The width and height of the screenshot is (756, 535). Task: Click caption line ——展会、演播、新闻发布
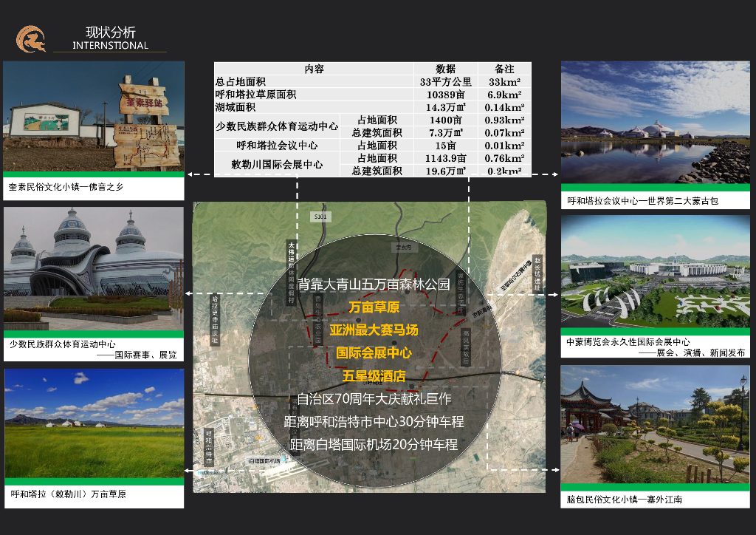click(692, 352)
